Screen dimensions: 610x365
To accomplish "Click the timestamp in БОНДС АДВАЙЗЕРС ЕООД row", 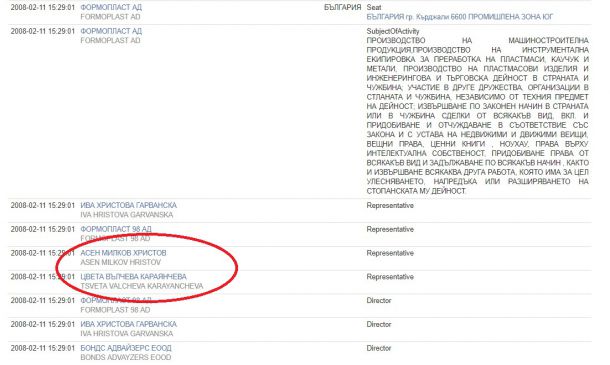I will 42,348.
